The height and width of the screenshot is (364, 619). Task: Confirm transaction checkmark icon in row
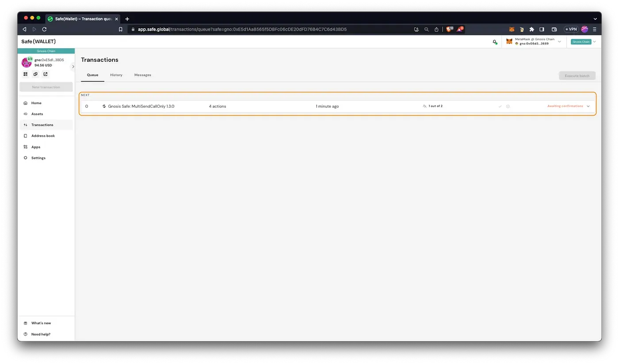point(500,106)
